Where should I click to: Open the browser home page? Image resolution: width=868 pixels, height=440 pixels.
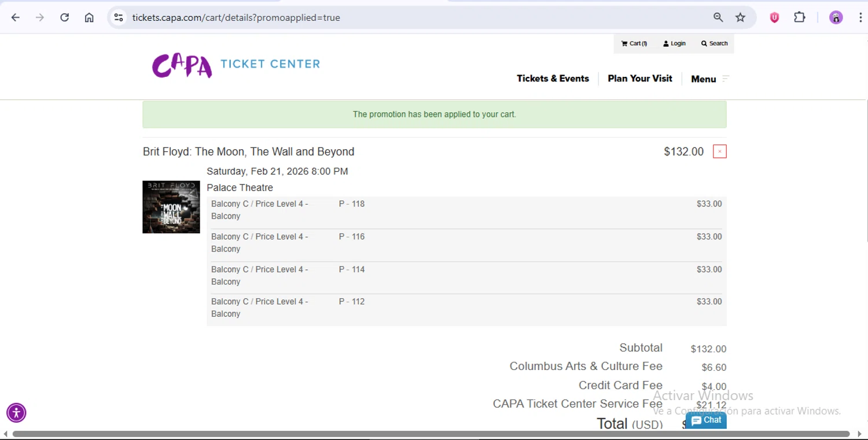[89, 17]
